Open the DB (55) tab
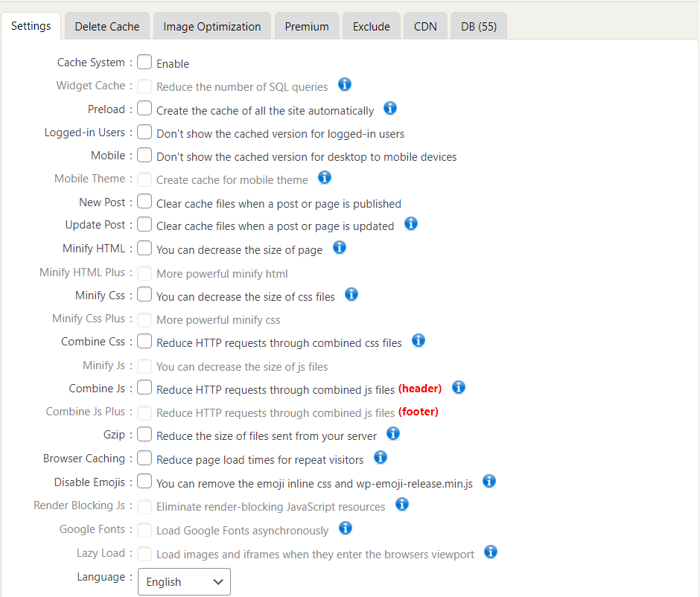This screenshot has width=700, height=597. 479,26
